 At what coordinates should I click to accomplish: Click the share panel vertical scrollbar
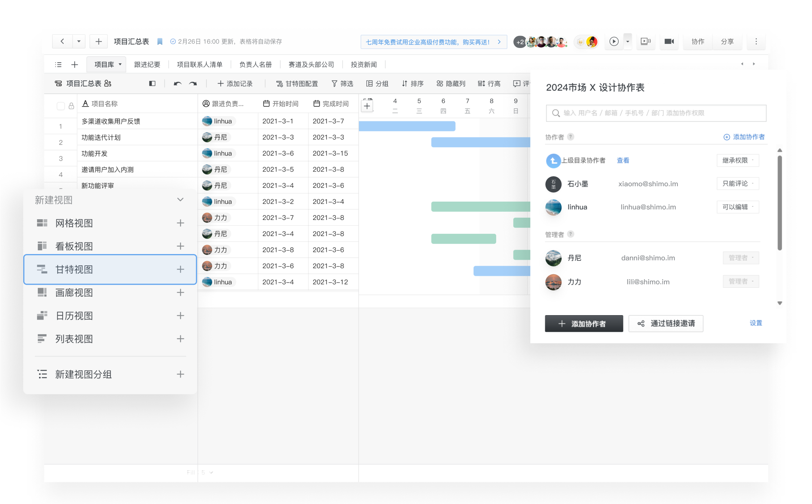[x=780, y=202]
